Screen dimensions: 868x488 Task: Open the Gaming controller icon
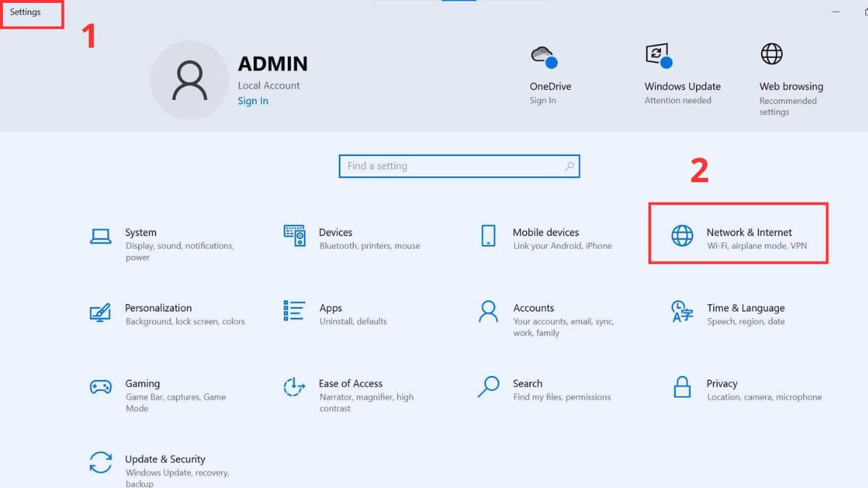click(x=101, y=387)
